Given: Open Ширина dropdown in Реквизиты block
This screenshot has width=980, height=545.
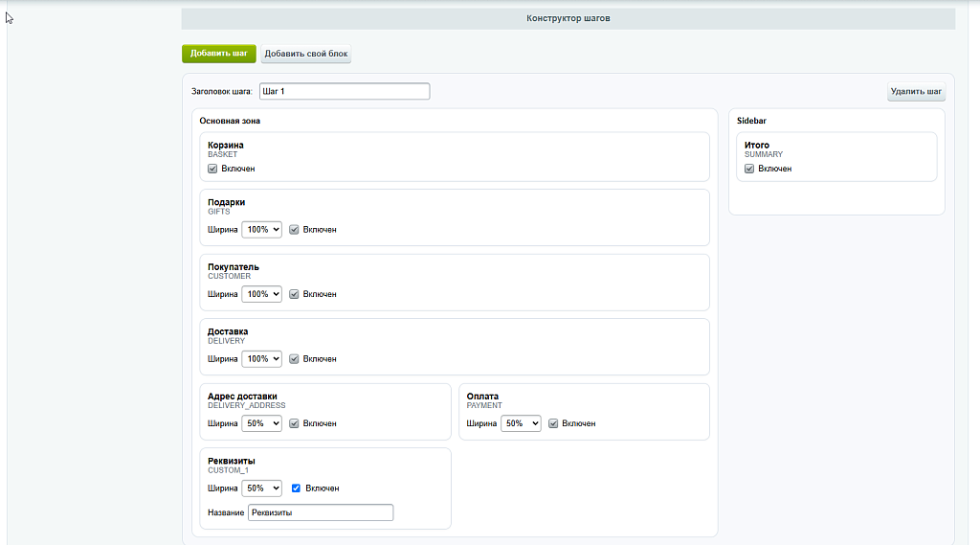Looking at the screenshot, I should [262, 488].
